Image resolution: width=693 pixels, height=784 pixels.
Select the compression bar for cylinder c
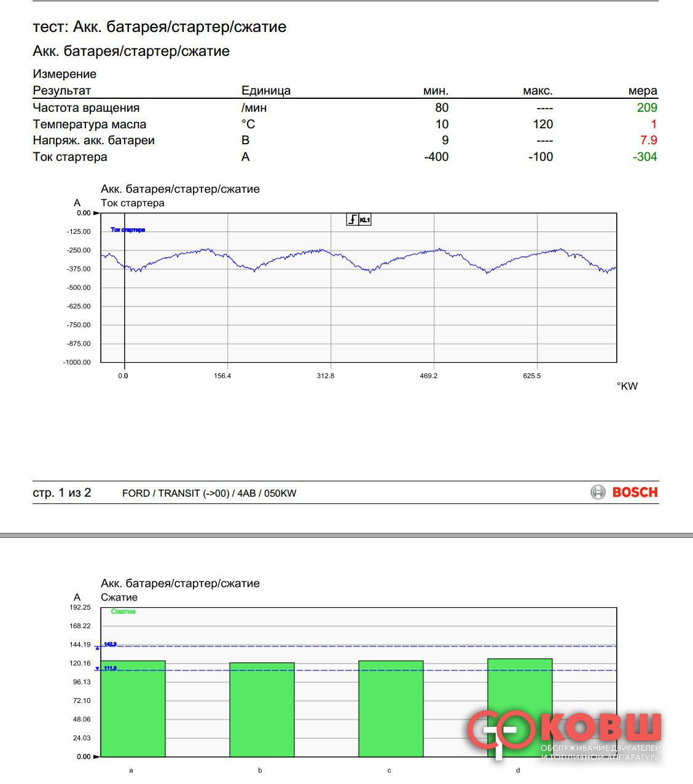click(x=391, y=708)
